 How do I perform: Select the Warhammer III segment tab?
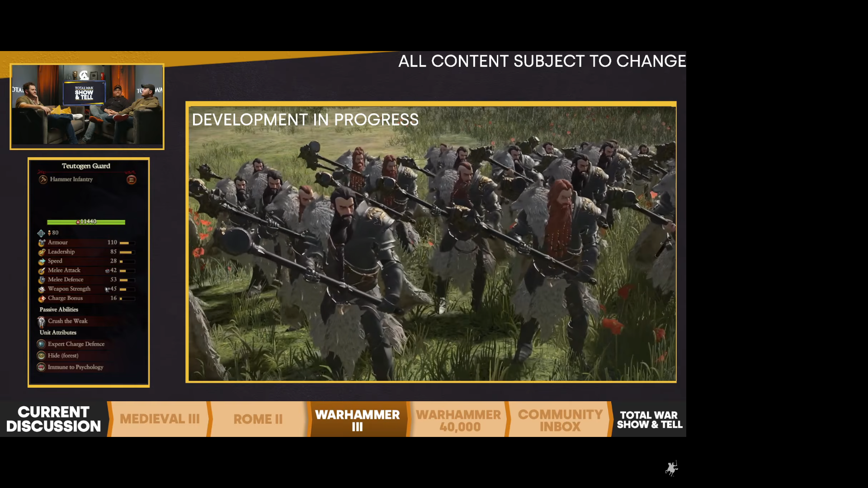point(357,420)
